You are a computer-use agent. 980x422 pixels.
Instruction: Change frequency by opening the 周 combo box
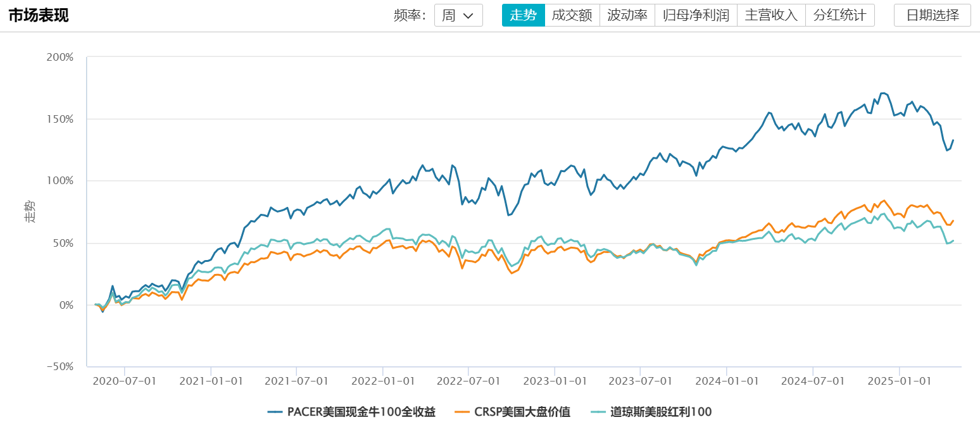click(458, 15)
